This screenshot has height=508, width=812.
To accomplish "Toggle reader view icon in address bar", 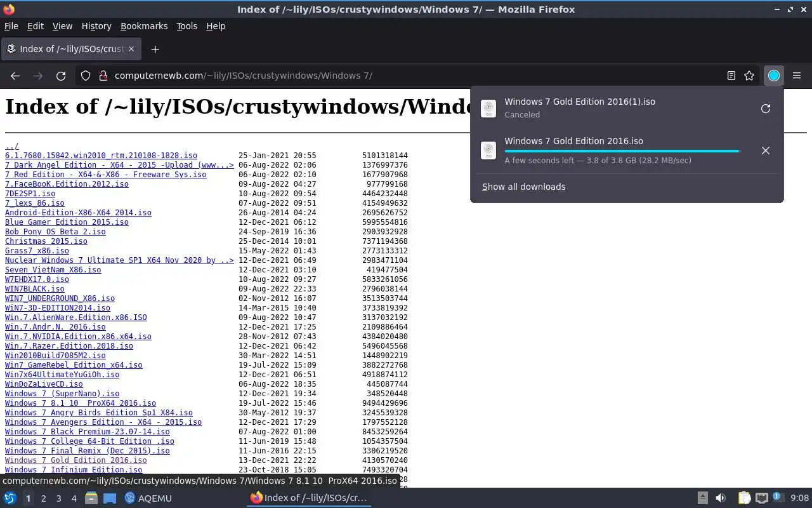I will (731, 76).
